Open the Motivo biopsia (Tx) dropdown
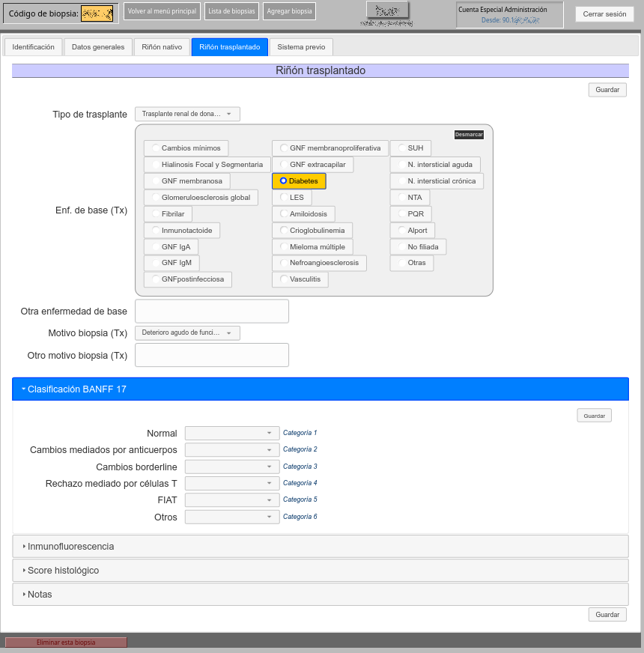The image size is (644, 653). (187, 332)
